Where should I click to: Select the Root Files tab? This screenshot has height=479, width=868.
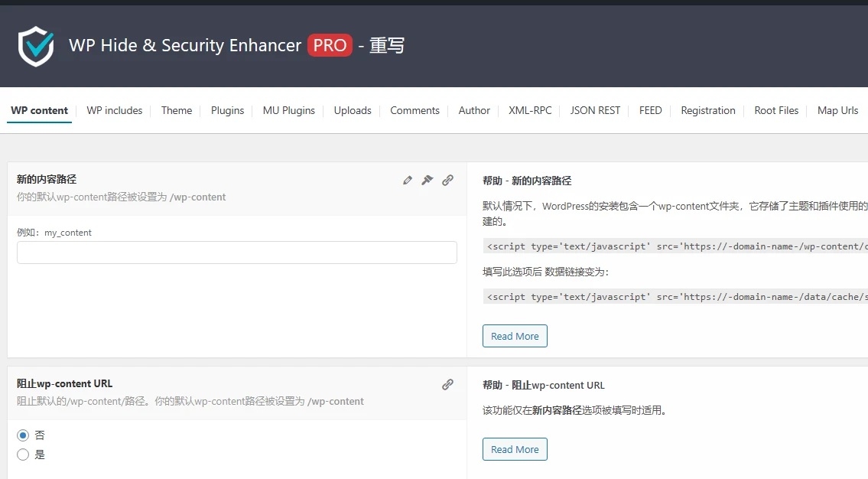(776, 110)
